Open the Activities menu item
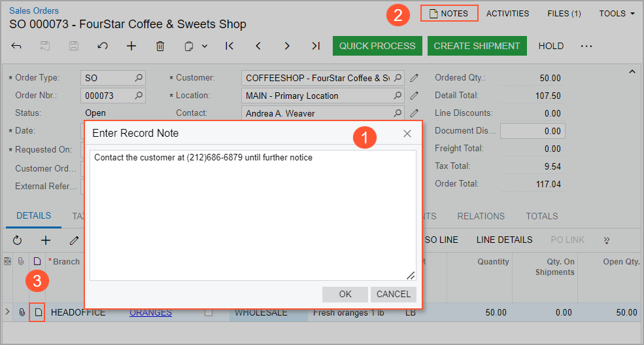 tap(507, 13)
